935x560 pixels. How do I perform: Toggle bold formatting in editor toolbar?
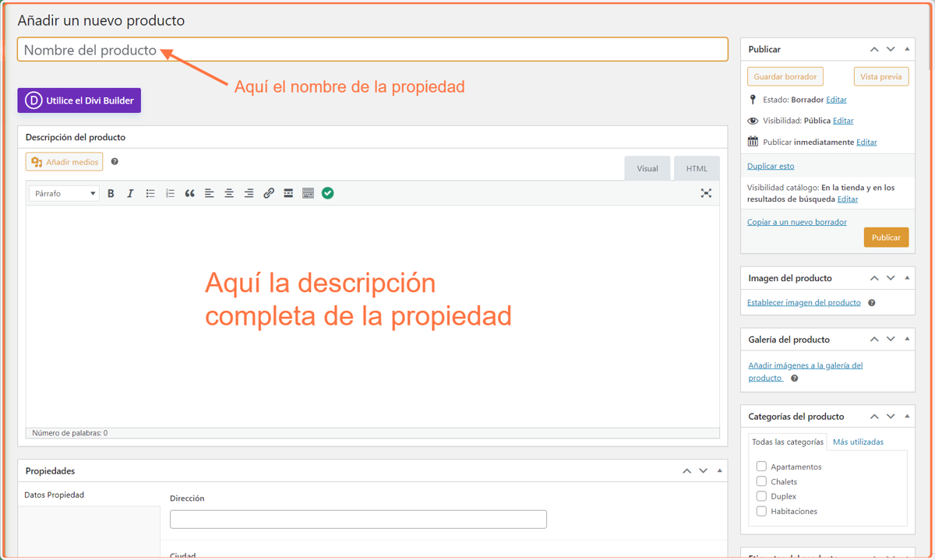click(111, 193)
